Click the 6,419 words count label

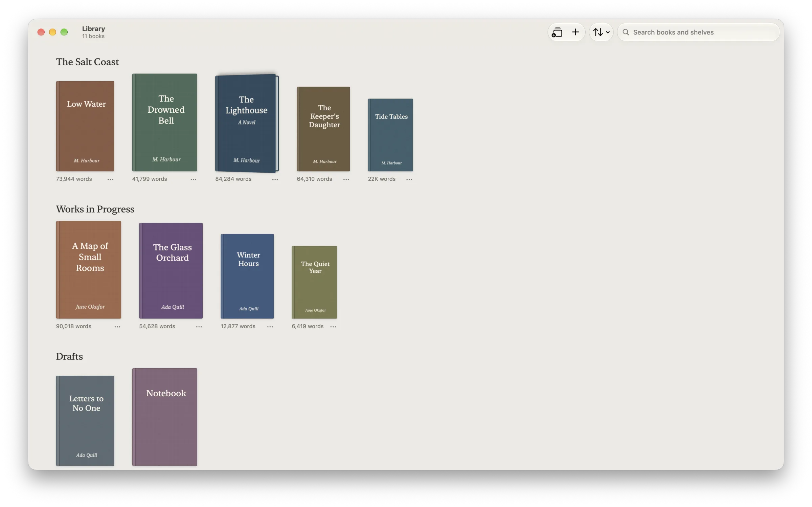(x=308, y=326)
